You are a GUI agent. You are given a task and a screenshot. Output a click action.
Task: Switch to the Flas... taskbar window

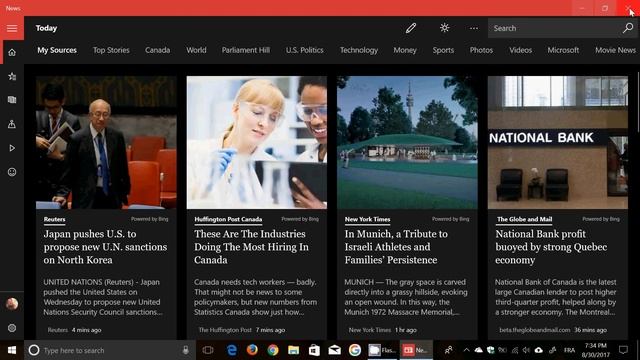click(382, 350)
